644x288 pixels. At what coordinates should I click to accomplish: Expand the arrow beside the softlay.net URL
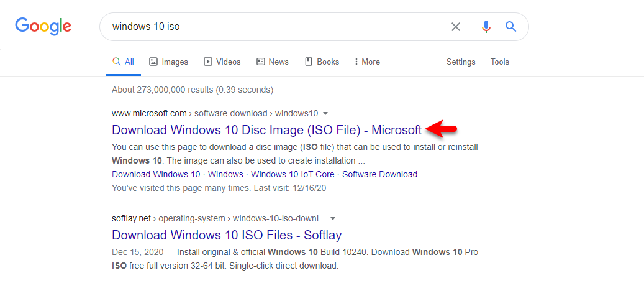pyautogui.click(x=333, y=218)
